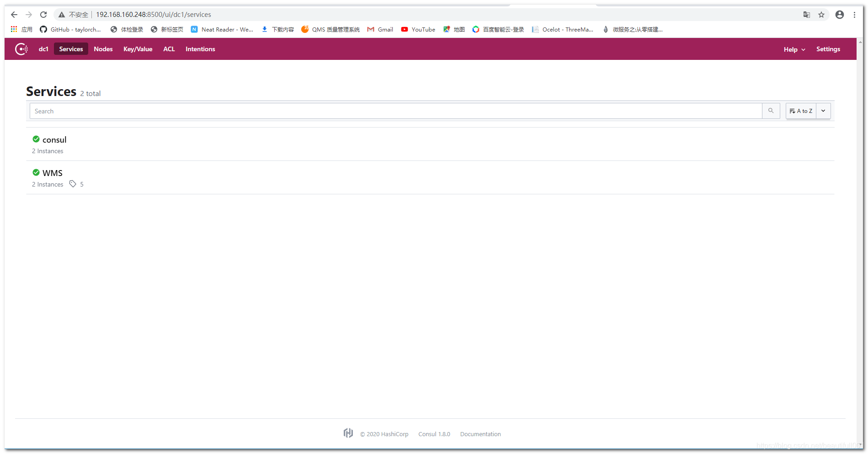Open the Chrome profile avatar
This screenshot has height=454, width=868.
[840, 15]
